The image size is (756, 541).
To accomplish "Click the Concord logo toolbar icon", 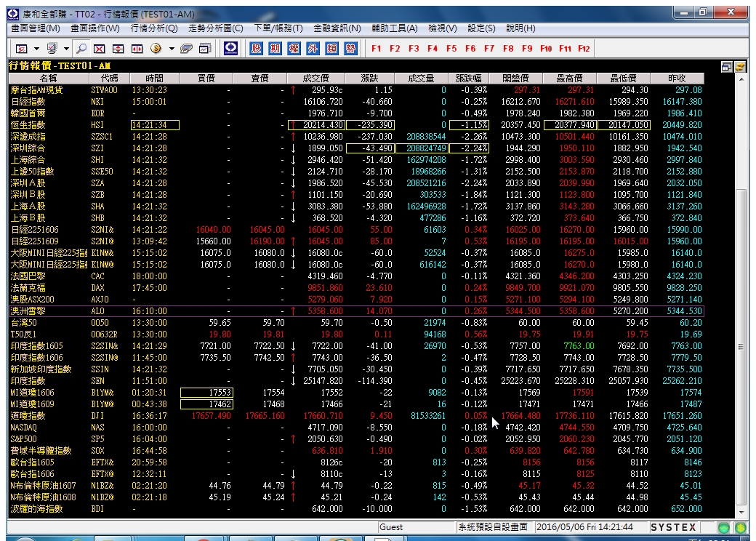I will point(231,48).
